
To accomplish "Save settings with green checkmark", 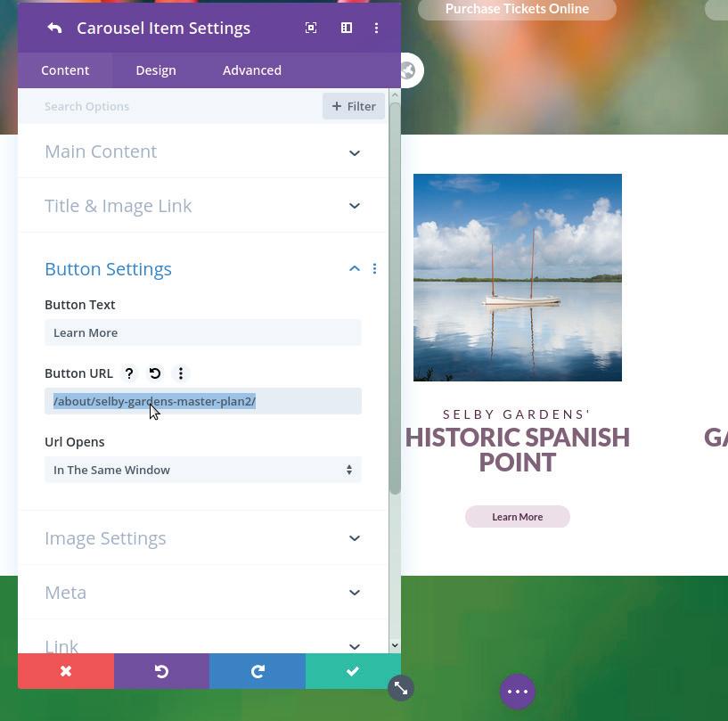I will [x=353, y=671].
